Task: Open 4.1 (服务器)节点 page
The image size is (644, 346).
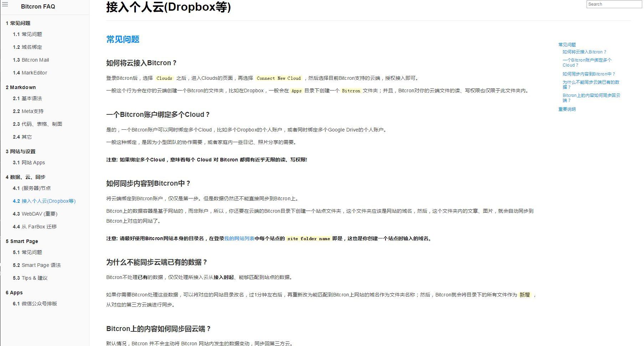Action: point(32,188)
